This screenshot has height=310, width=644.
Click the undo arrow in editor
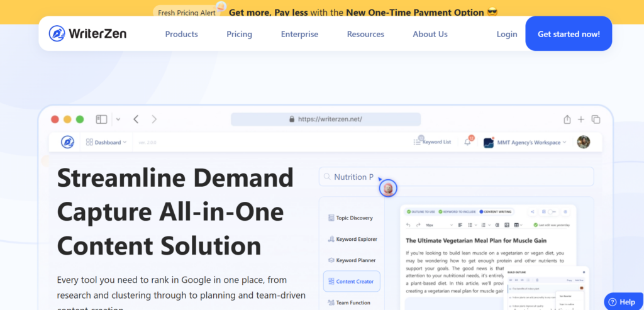(x=408, y=225)
